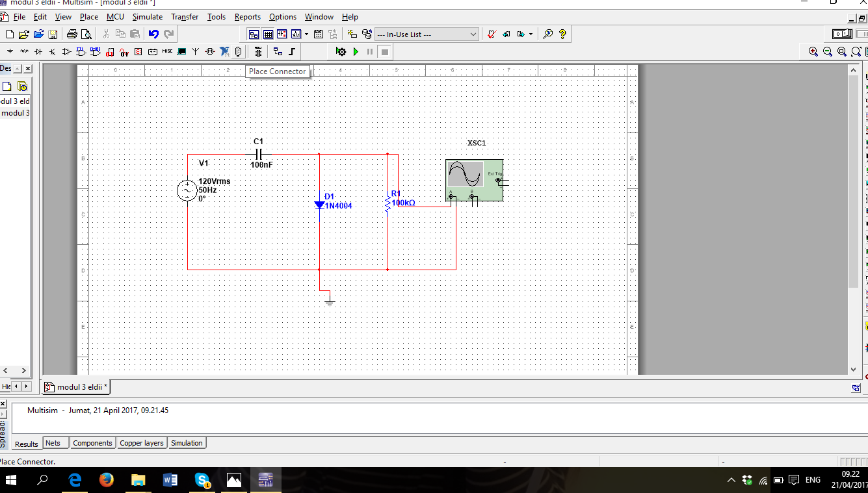Open interactive simulation settings
This screenshot has width=868, height=493.
click(x=341, y=51)
